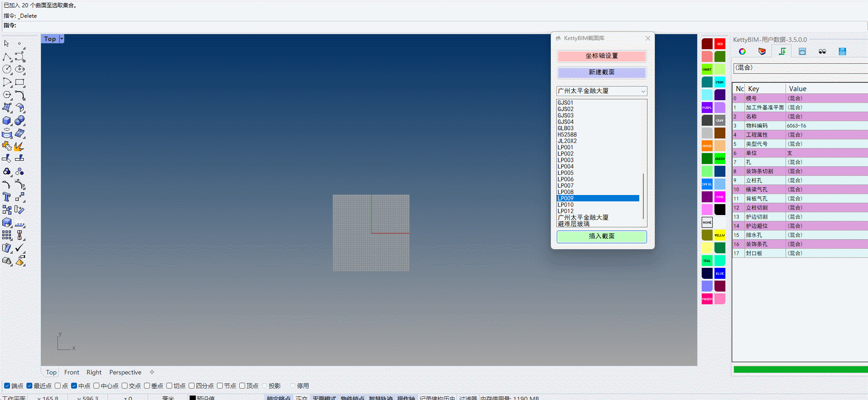Screen dimensions: 868x400
Task: Click the 新建截面 button
Action: 601,72
